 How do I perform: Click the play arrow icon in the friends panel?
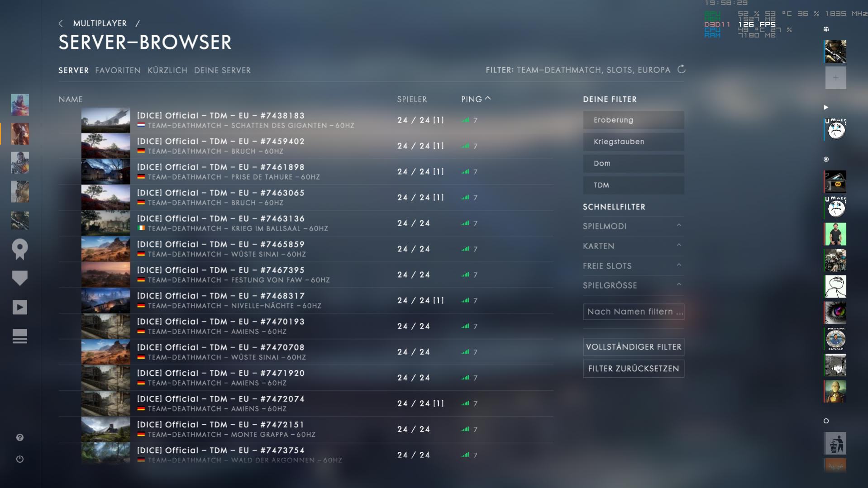pos(826,107)
